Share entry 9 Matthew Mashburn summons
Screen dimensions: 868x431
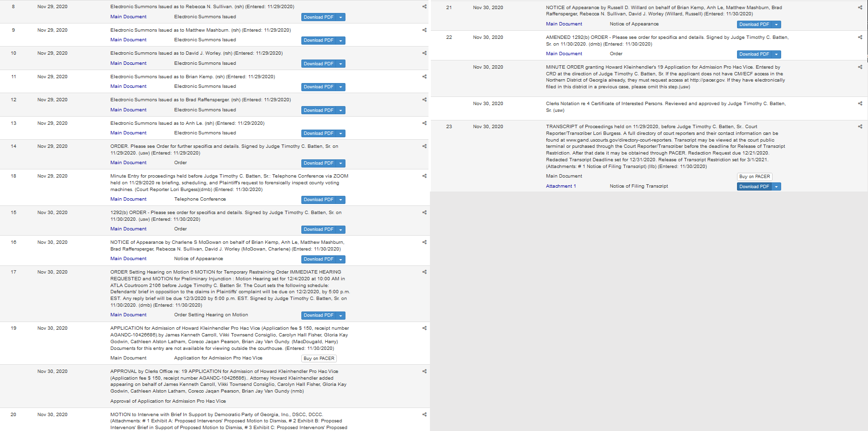point(424,30)
